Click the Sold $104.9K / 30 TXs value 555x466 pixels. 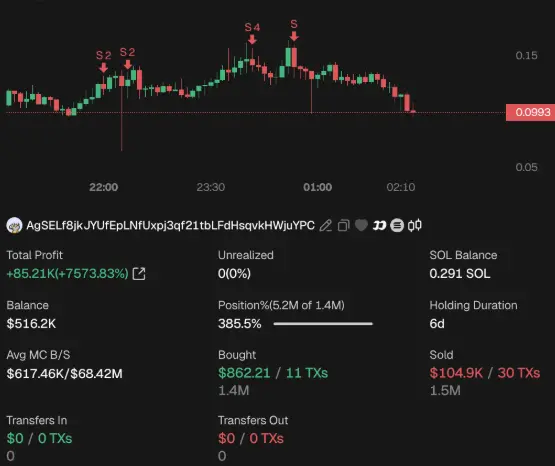485,373
